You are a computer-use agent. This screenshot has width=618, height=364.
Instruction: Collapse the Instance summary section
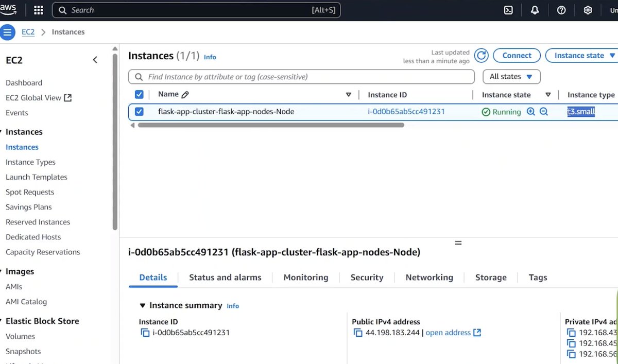click(143, 306)
